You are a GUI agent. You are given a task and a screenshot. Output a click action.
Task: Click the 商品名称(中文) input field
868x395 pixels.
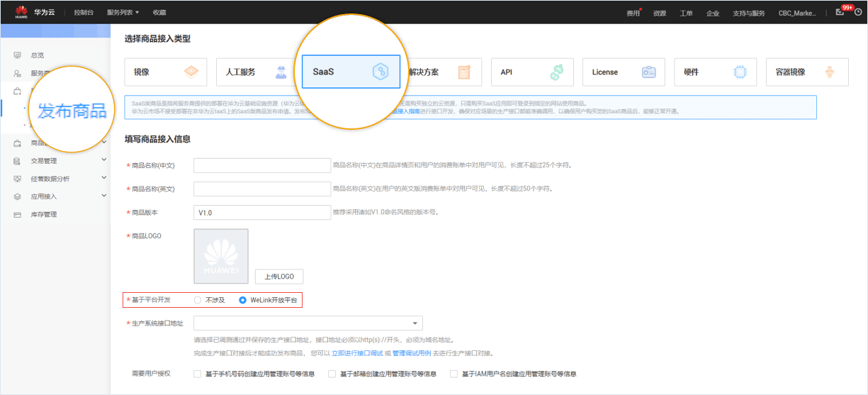[x=262, y=165]
